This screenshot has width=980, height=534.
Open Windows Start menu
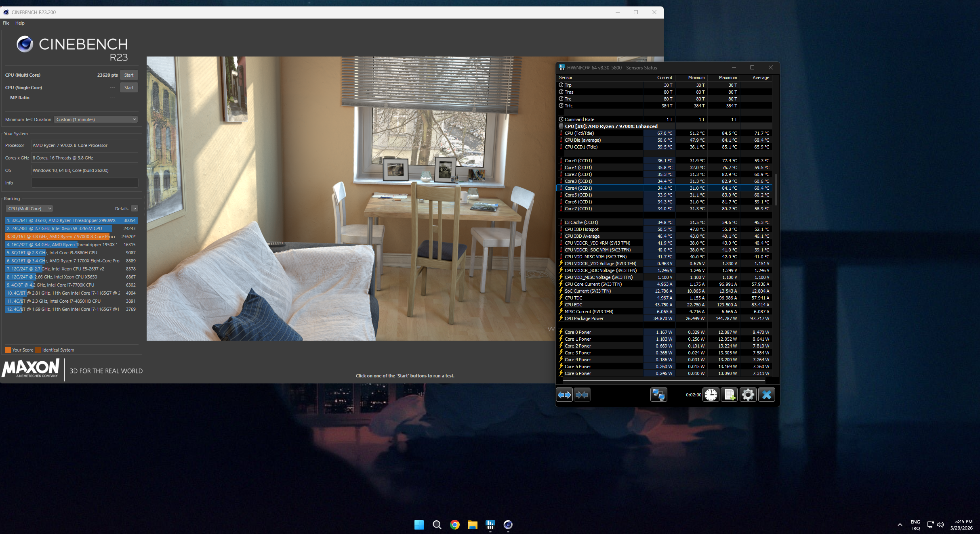click(419, 525)
